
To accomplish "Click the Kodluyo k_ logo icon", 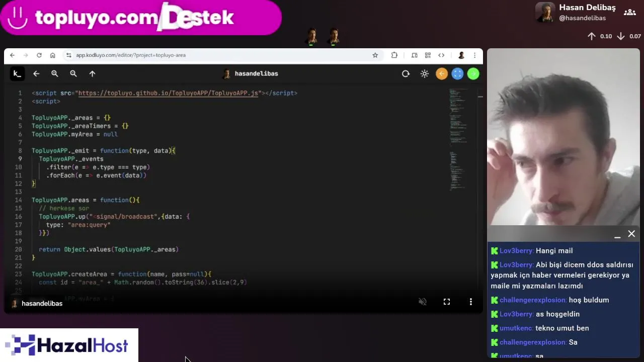I will pos(17,74).
